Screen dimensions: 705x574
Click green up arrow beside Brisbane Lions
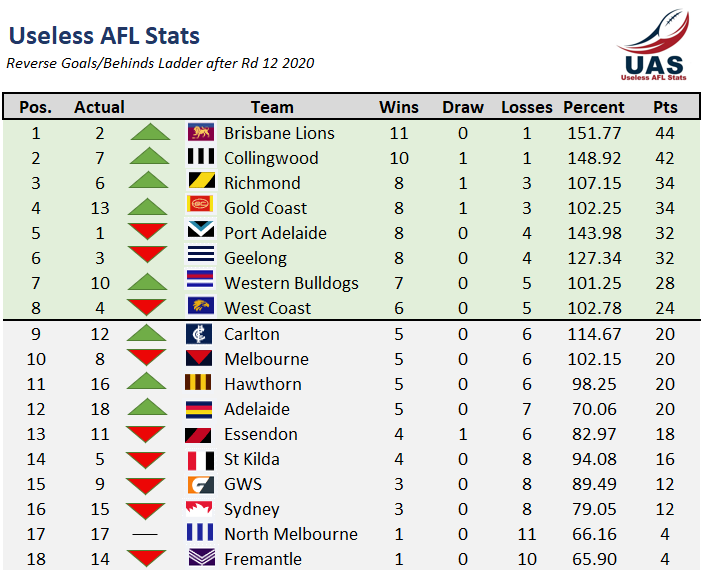(x=150, y=132)
